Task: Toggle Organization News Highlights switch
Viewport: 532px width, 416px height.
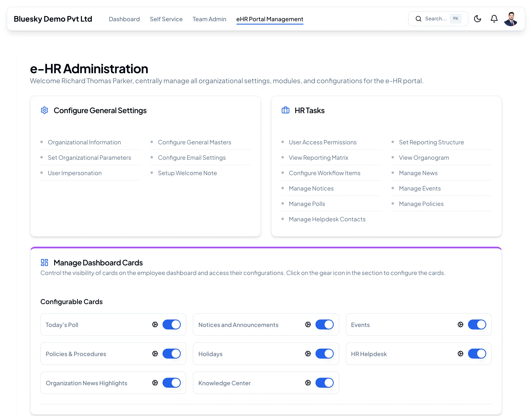Action: [172, 383]
